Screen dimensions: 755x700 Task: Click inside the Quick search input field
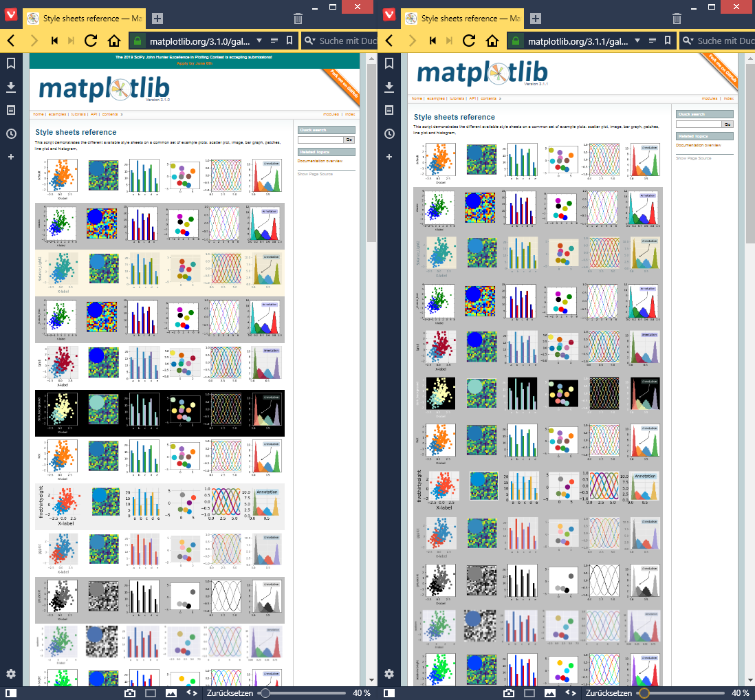(x=322, y=138)
